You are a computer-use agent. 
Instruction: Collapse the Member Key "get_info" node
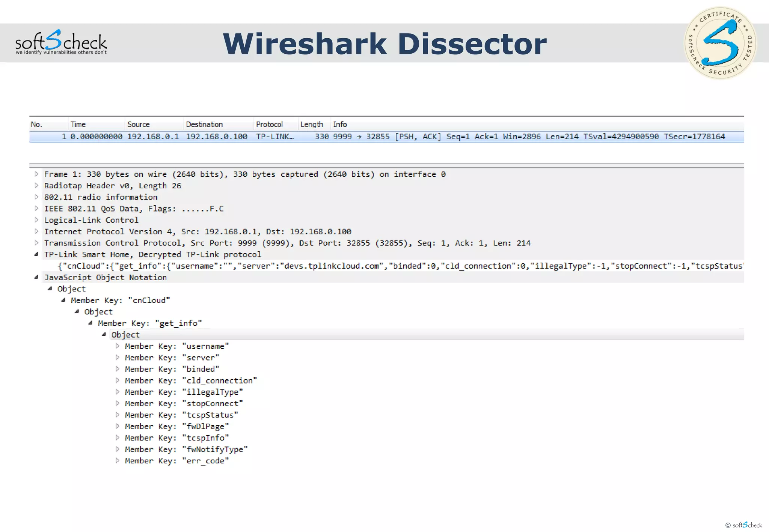pos(90,323)
